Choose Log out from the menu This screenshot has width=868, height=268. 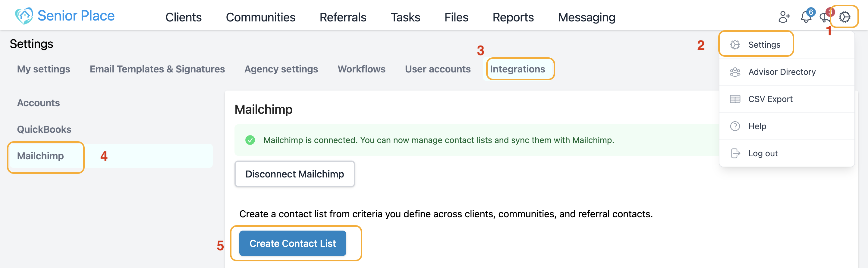tap(786, 153)
